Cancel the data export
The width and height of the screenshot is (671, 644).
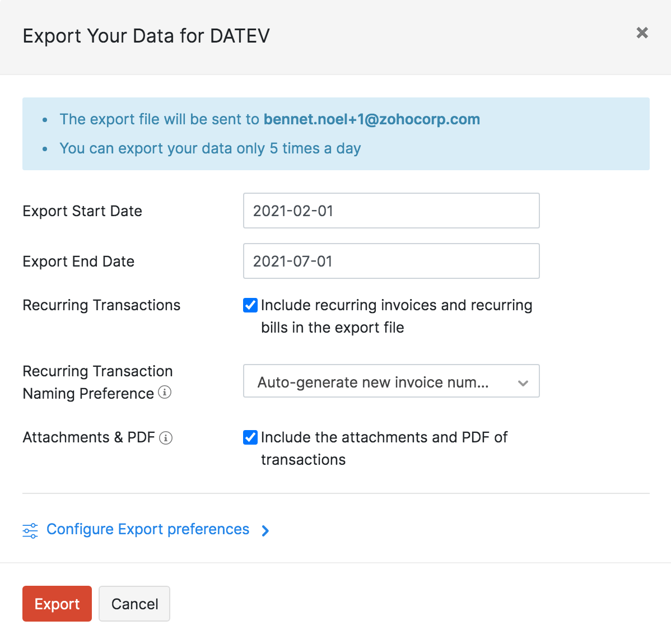tap(134, 604)
